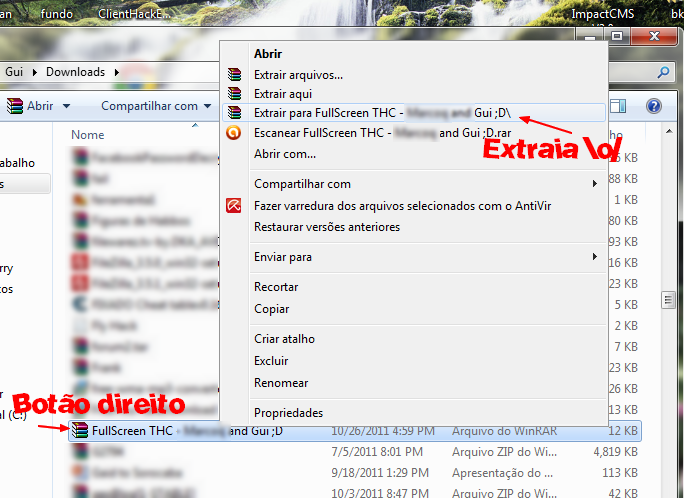The height and width of the screenshot is (498, 684).
Task: Open the blue Help question mark icon
Action: (x=654, y=106)
